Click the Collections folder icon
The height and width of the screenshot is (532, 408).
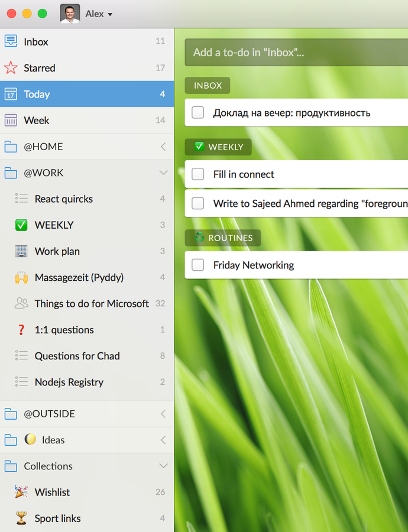(11, 466)
